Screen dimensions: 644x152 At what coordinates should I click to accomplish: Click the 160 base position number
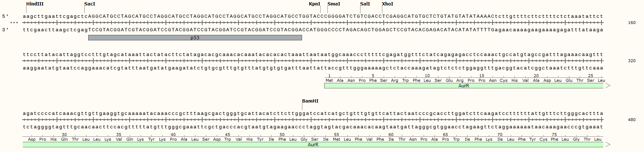632,23
